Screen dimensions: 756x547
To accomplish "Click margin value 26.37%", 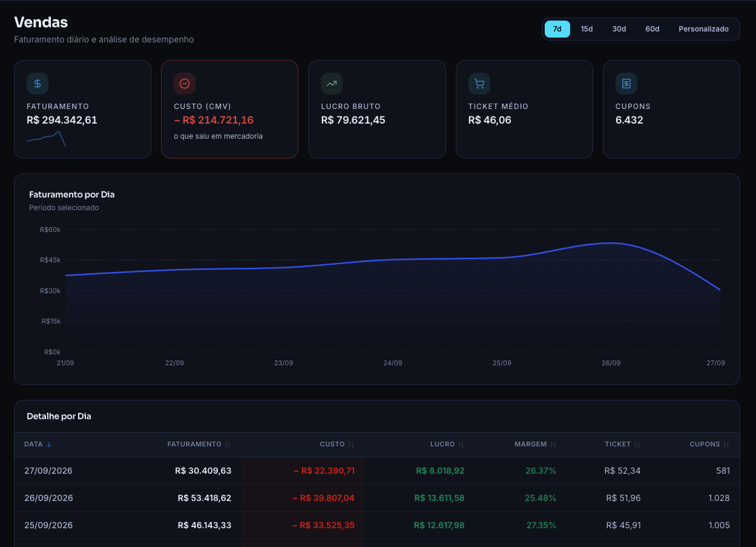I will [x=541, y=471].
